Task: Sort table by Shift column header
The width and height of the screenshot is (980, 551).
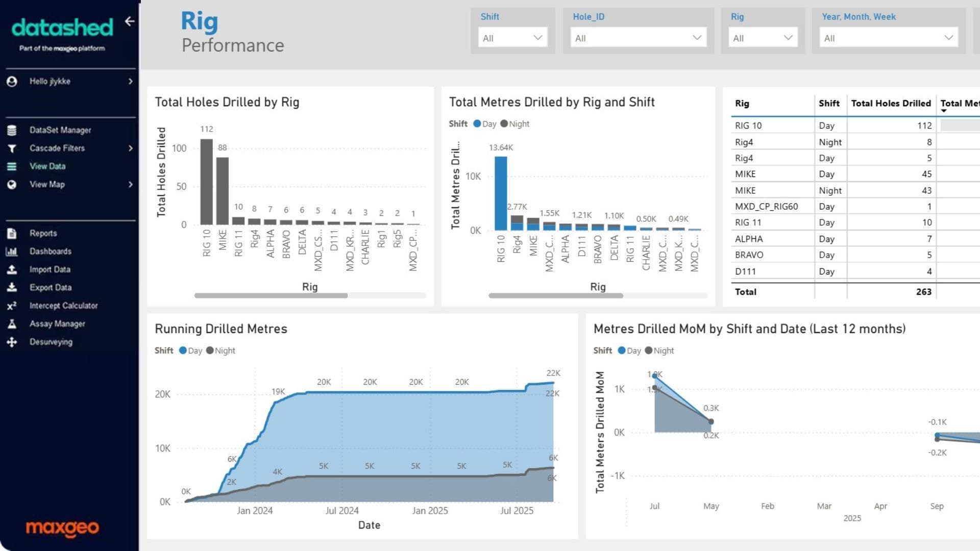Action: point(829,104)
